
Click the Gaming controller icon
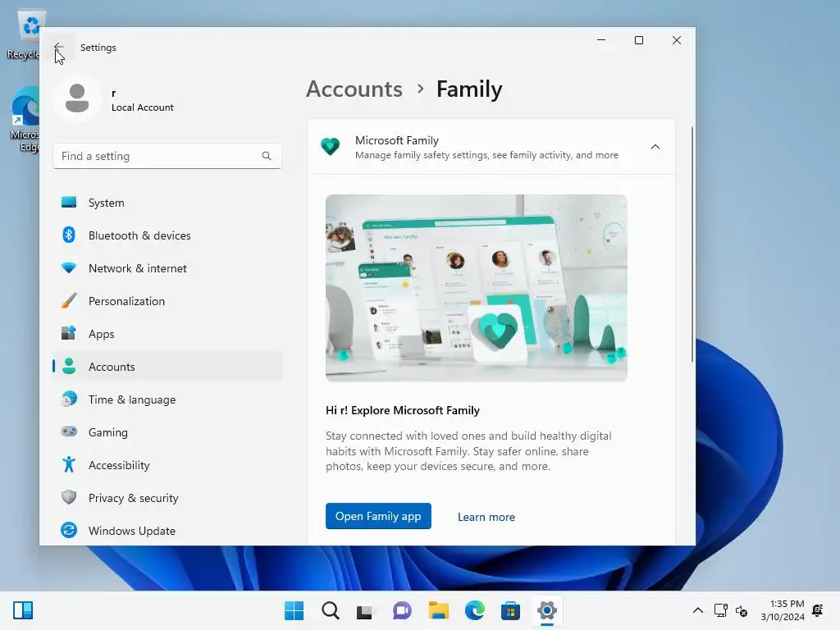point(69,431)
